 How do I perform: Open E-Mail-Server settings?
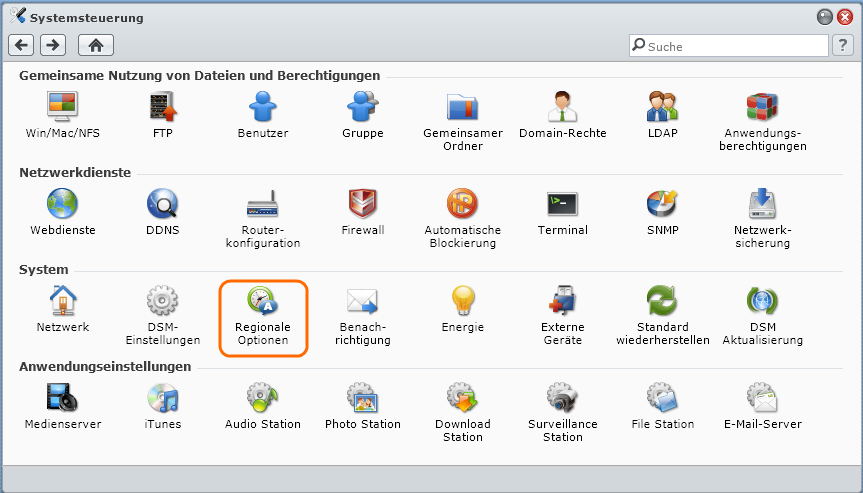click(x=762, y=399)
